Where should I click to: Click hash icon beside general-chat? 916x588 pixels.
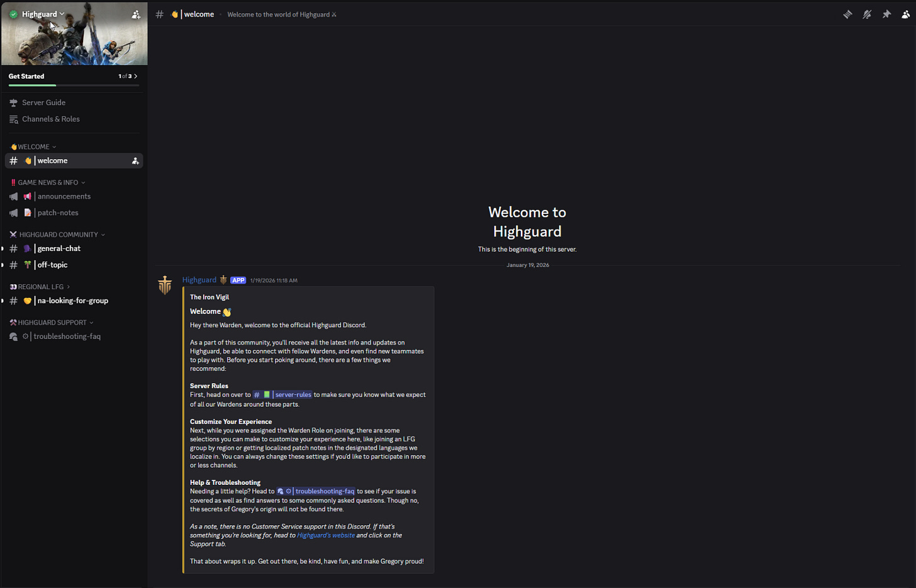[x=13, y=248]
